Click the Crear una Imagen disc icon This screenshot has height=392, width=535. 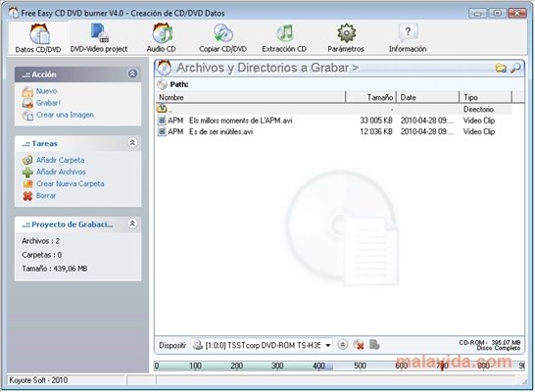27,116
